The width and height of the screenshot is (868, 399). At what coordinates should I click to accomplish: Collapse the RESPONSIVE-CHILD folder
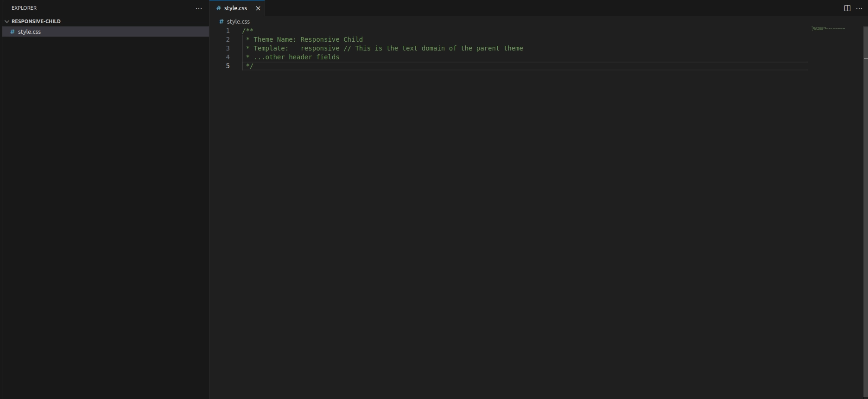[x=7, y=21]
